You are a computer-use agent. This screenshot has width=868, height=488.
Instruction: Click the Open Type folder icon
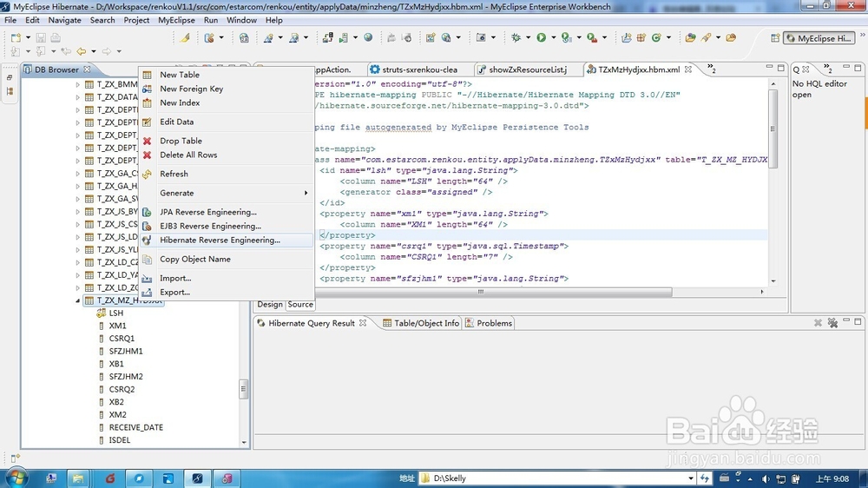tap(690, 37)
